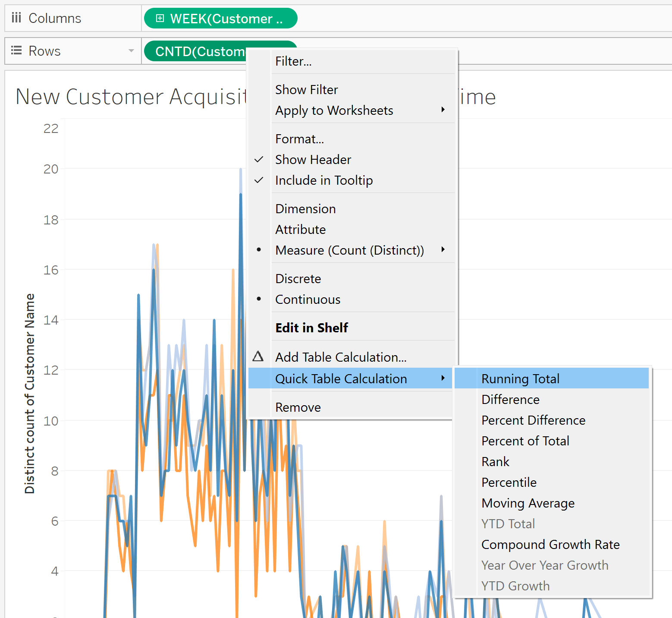Choose Running Total from the submenu
672x618 pixels.
[x=520, y=378]
